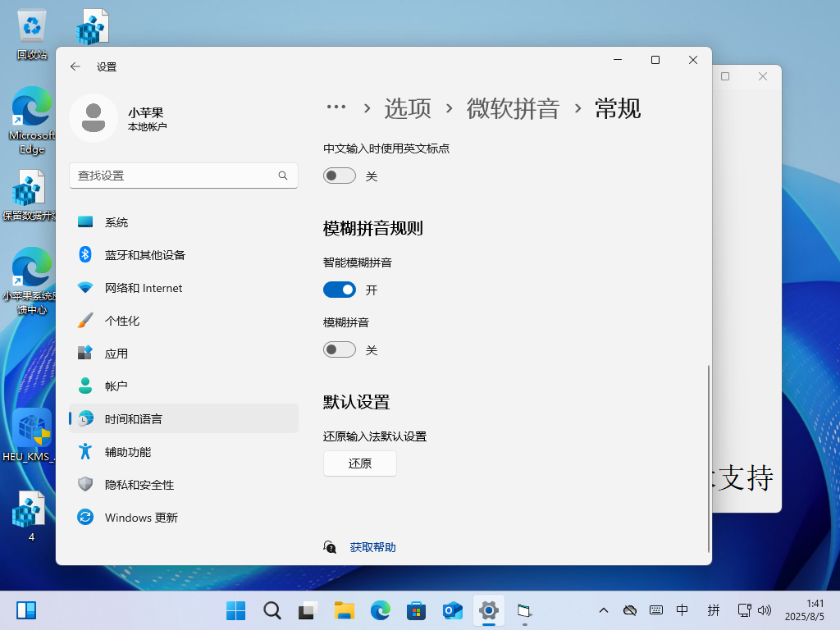Click inside the 查找设置 search box

click(184, 175)
